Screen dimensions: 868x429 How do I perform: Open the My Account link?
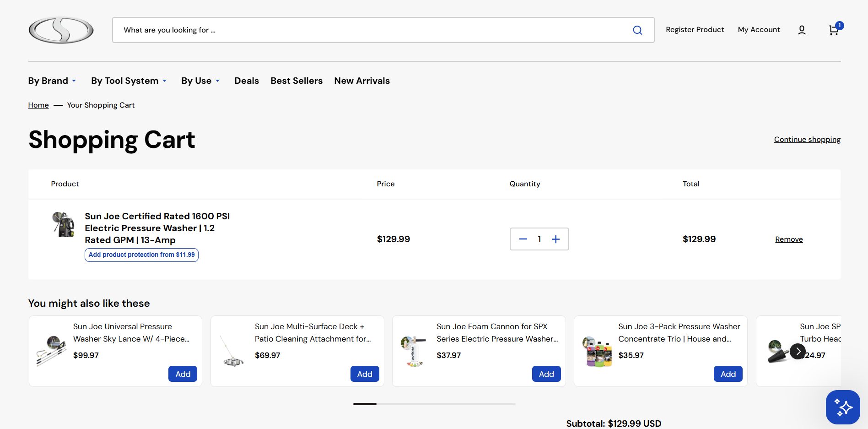coord(759,30)
